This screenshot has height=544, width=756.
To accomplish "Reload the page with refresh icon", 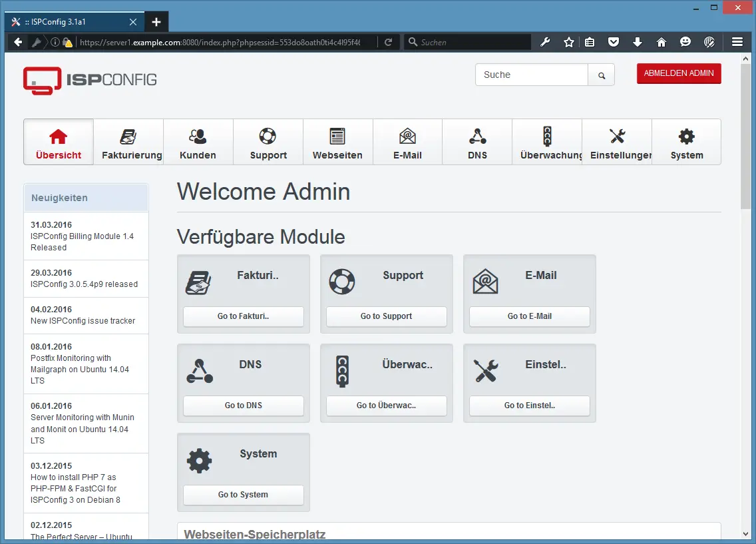I will pos(388,43).
